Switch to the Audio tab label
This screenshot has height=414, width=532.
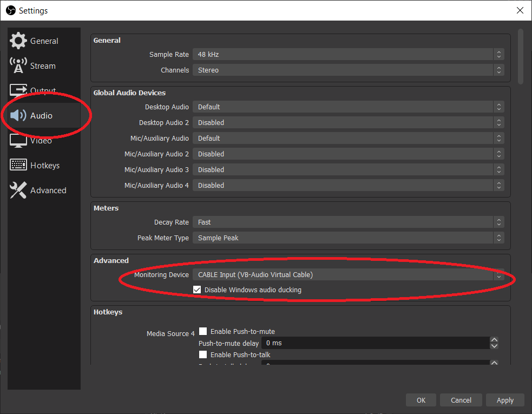[x=41, y=116]
